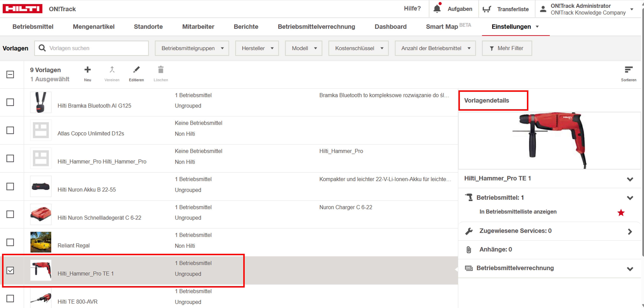Open the user account dropdown arrow
This screenshot has width=644, height=308.
pos(632,9)
